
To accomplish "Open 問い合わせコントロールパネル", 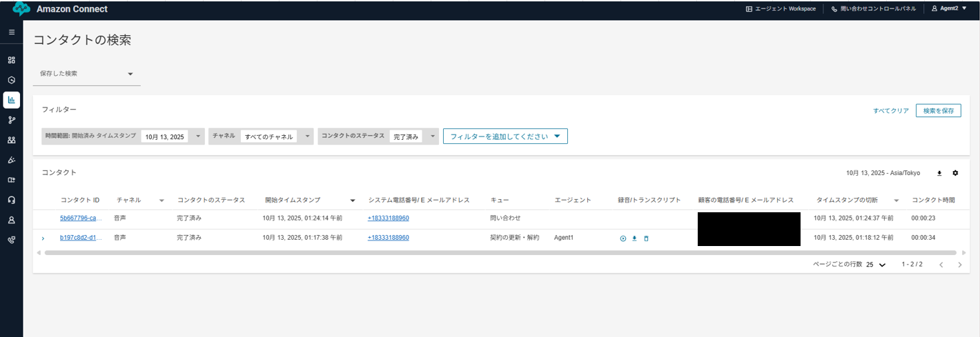I will pos(874,9).
